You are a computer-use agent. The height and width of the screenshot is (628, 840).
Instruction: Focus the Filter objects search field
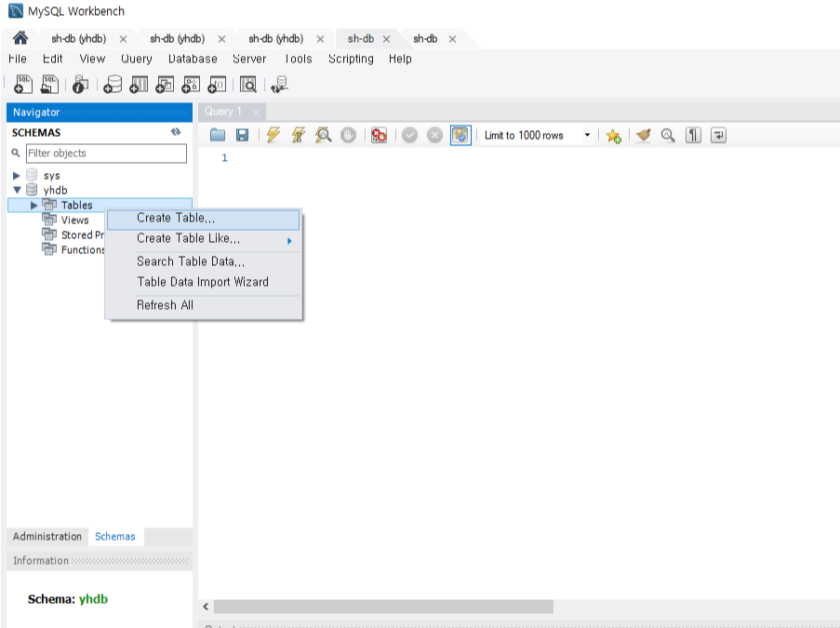(x=107, y=154)
